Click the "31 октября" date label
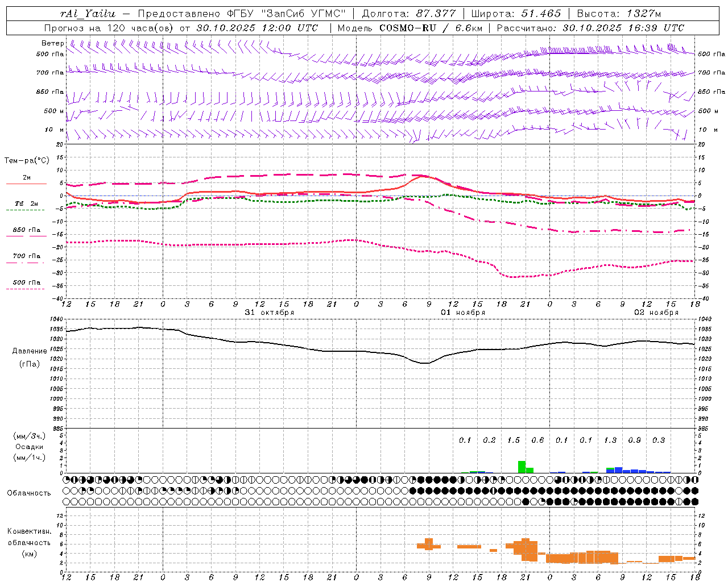The width and height of the screenshot is (728, 582). pos(270,313)
